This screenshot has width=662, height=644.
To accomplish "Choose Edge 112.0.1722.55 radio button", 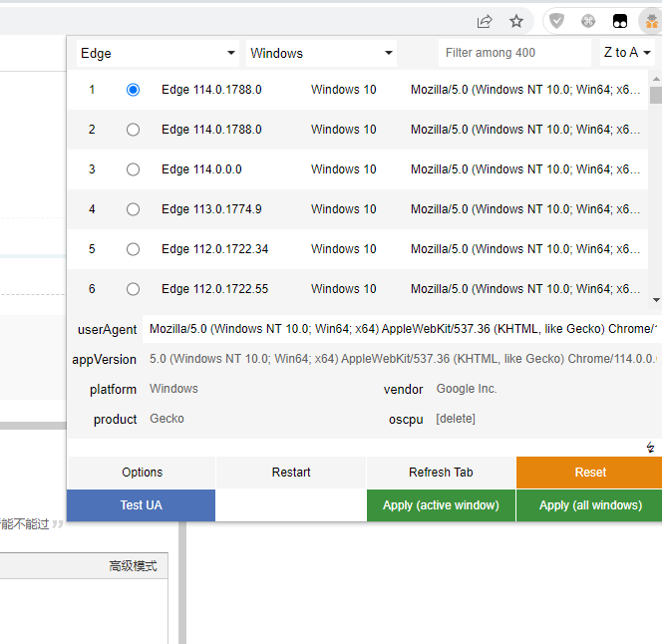I will click(x=133, y=289).
